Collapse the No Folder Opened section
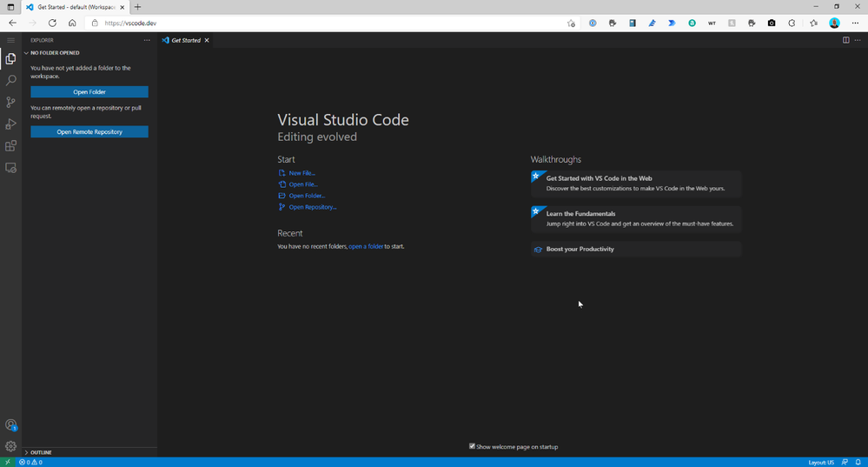 (x=89, y=53)
